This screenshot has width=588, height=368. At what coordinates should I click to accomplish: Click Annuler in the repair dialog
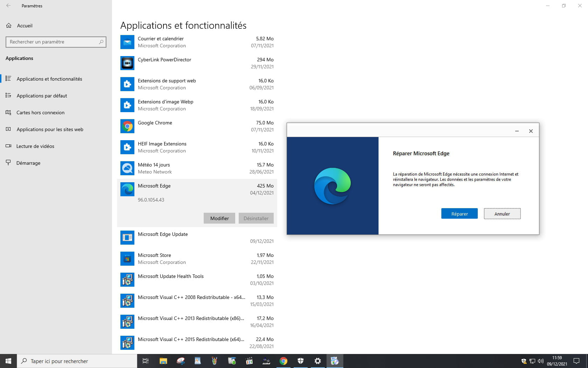[x=502, y=214]
